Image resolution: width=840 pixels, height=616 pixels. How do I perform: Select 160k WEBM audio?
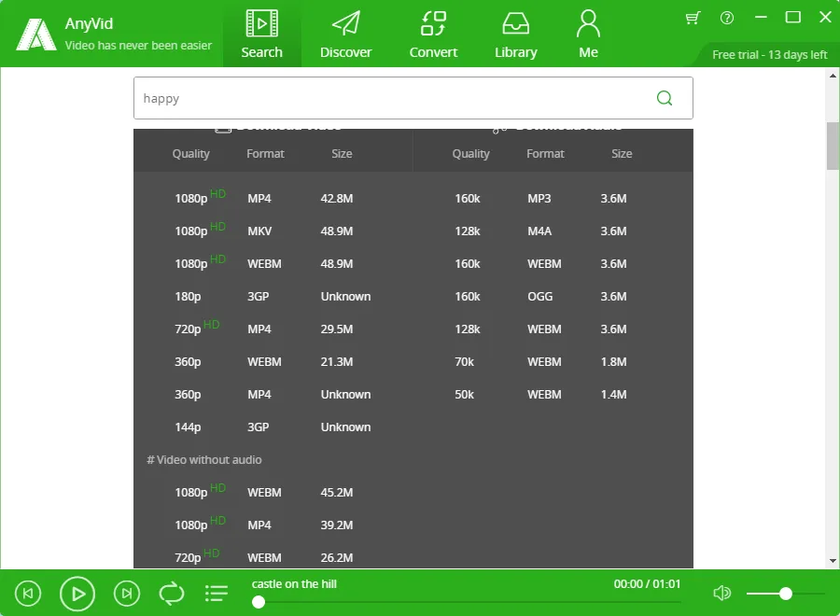(553, 263)
